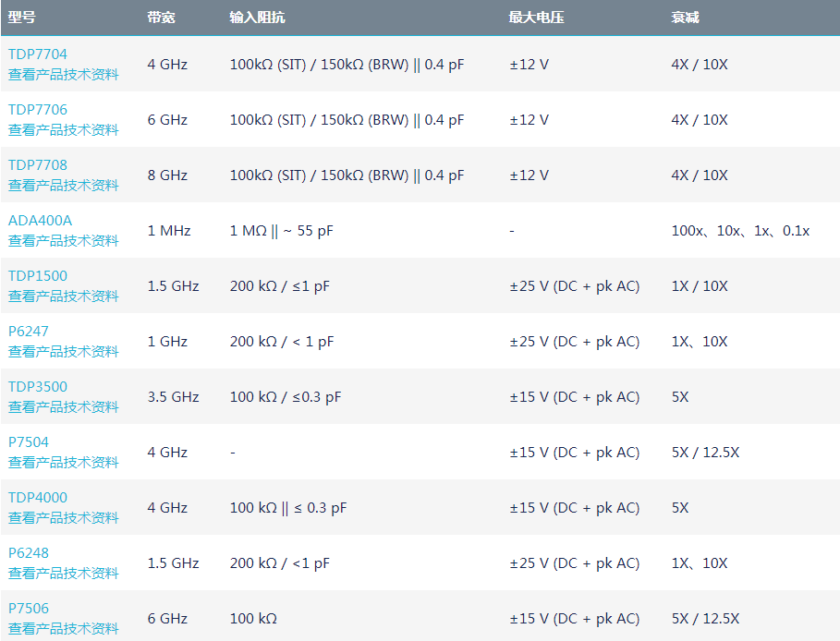View datasheet link under ADA400A
This screenshot has height=641, width=840.
63,240
